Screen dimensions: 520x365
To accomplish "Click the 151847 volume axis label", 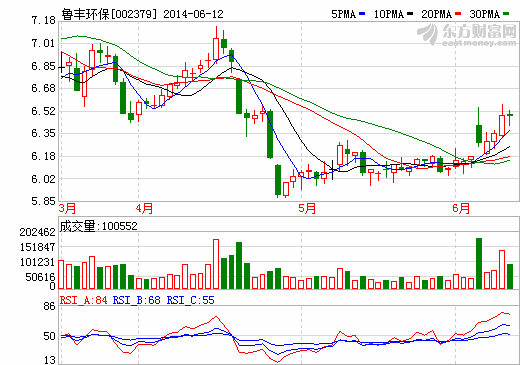I will pyautogui.click(x=37, y=247).
